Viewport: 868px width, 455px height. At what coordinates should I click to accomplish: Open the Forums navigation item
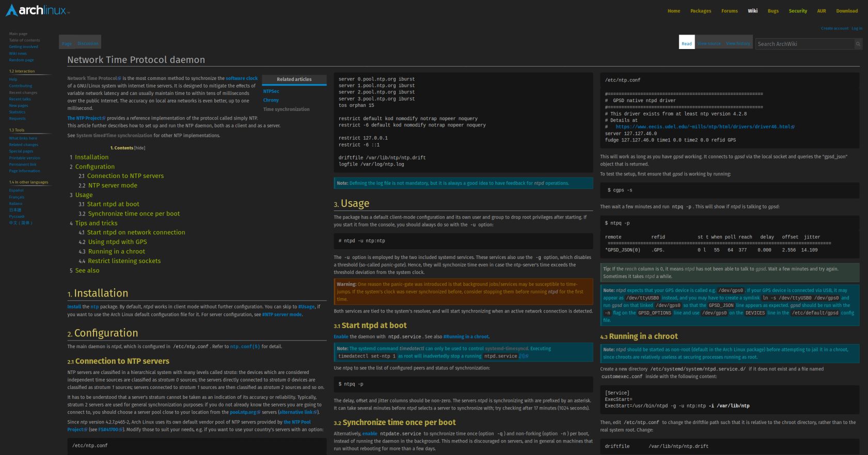730,11
